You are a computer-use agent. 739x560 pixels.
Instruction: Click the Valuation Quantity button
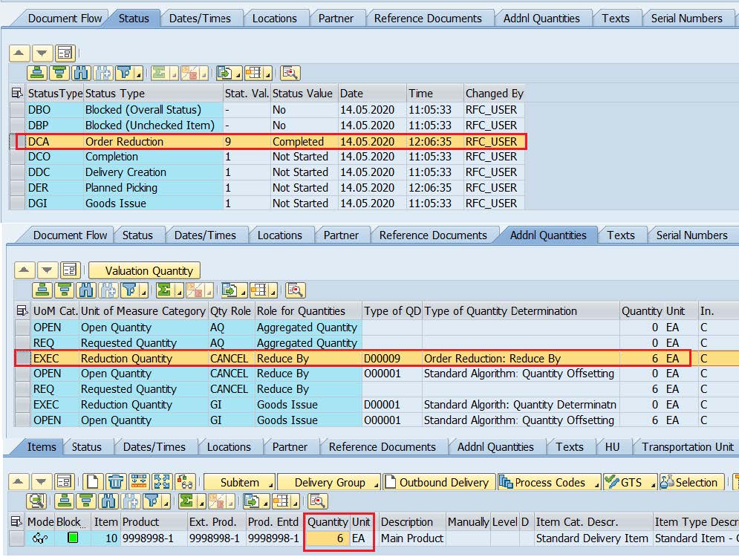145,271
